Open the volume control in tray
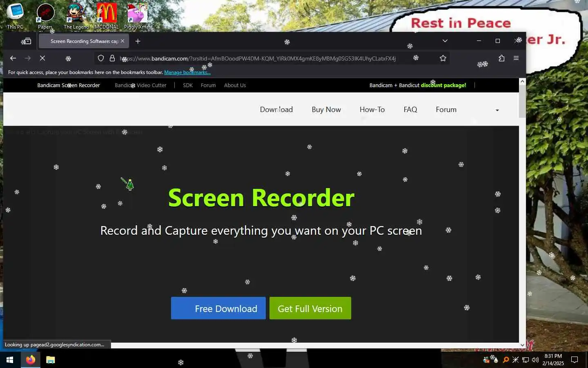The height and width of the screenshot is (368, 588). pyautogui.click(x=535, y=360)
